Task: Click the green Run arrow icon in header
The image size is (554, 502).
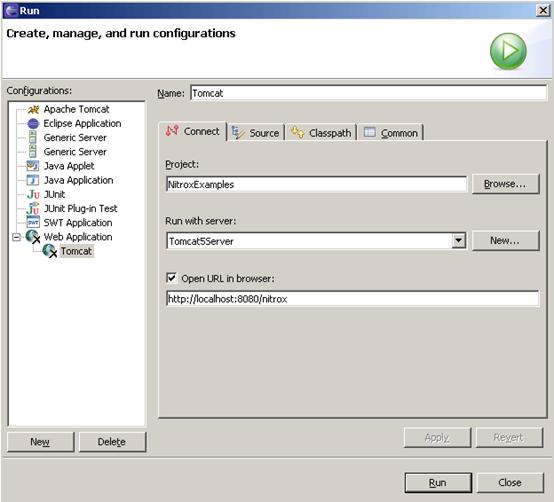Action: 508,51
